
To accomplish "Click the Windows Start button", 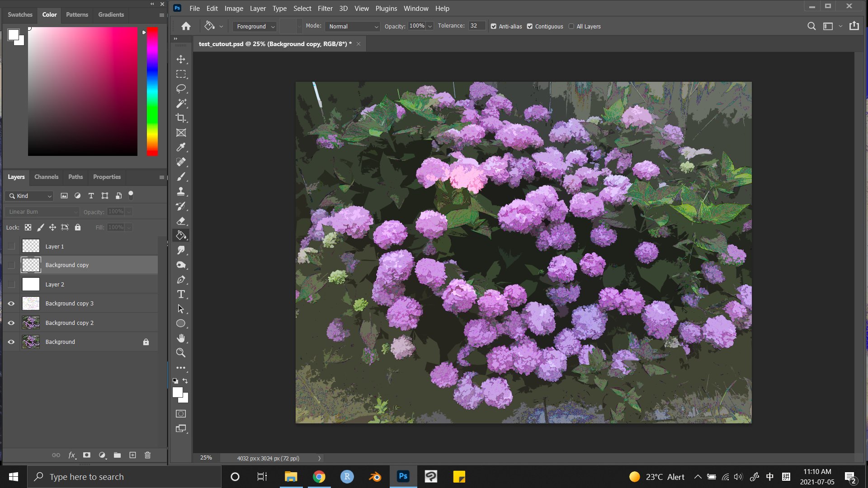I will [14, 477].
